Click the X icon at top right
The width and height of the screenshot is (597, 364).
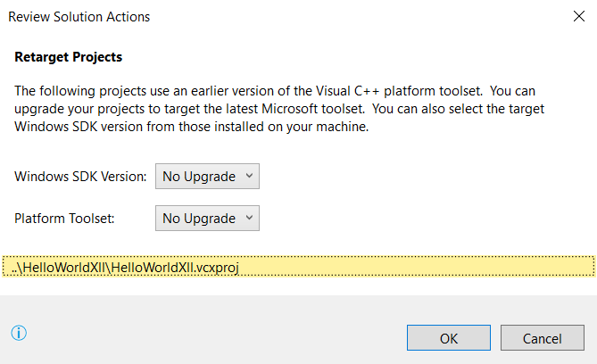tap(579, 16)
